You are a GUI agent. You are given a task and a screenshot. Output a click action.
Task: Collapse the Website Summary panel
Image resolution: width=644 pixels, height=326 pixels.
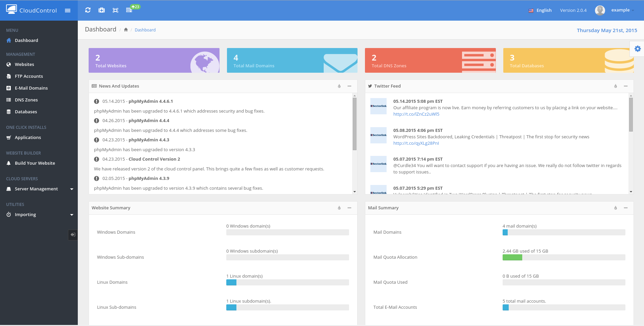[349, 208]
